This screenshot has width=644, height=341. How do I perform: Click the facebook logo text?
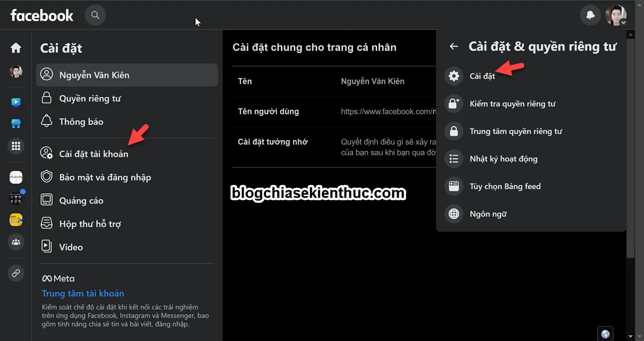coord(42,16)
